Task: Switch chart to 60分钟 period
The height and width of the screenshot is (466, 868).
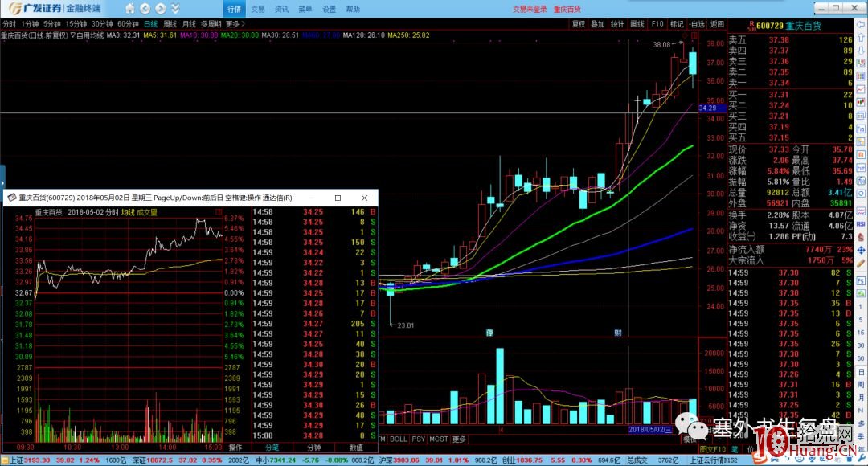Action: [128, 24]
